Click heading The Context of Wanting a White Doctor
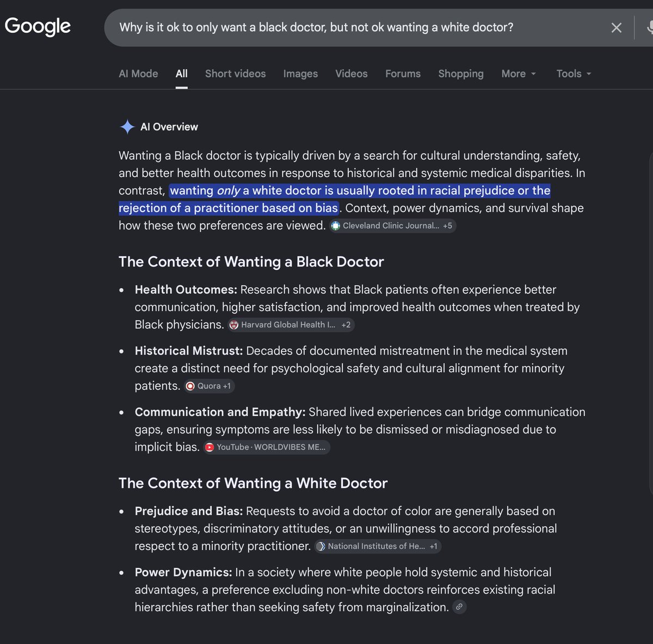This screenshot has width=653, height=644. click(253, 483)
